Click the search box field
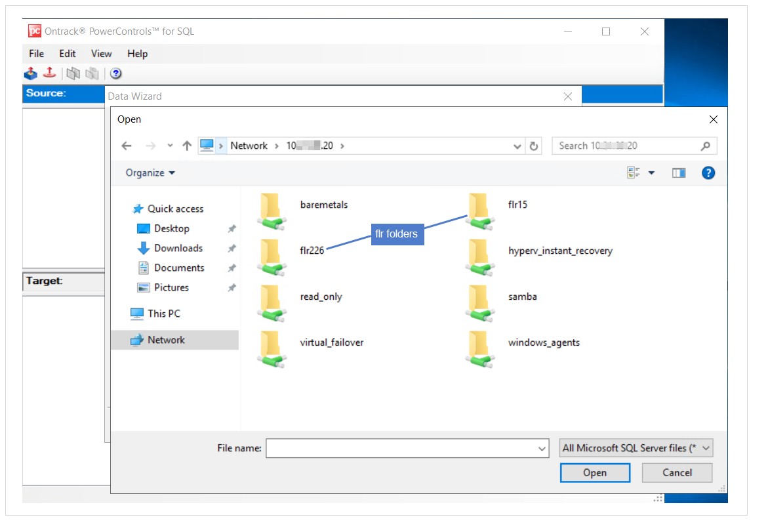The width and height of the screenshot is (768, 532). click(x=634, y=146)
